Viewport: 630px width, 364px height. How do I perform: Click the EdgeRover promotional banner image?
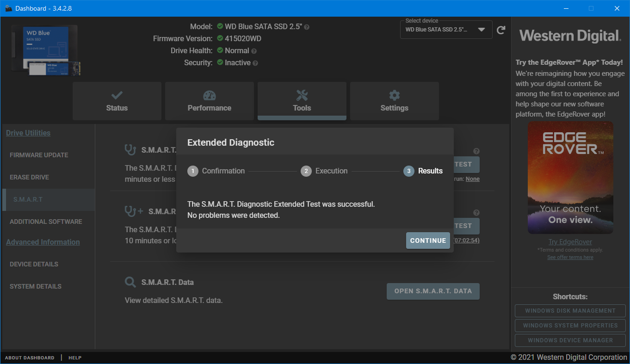(x=570, y=178)
